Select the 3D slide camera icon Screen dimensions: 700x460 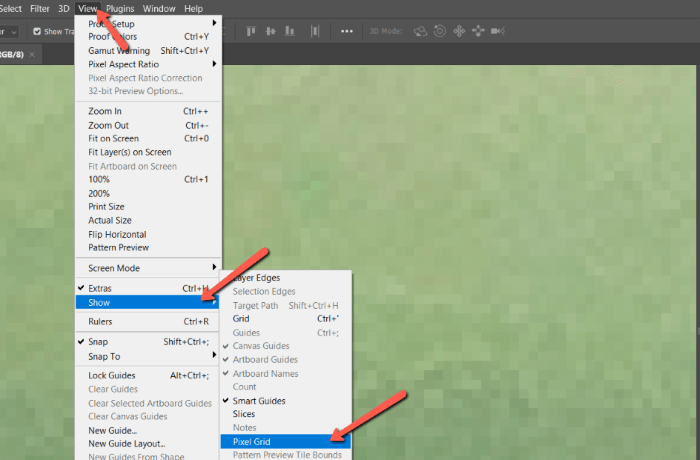pos(477,31)
